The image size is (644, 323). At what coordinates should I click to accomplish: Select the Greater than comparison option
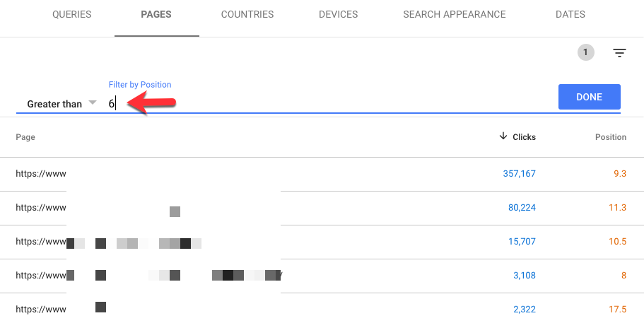54,104
